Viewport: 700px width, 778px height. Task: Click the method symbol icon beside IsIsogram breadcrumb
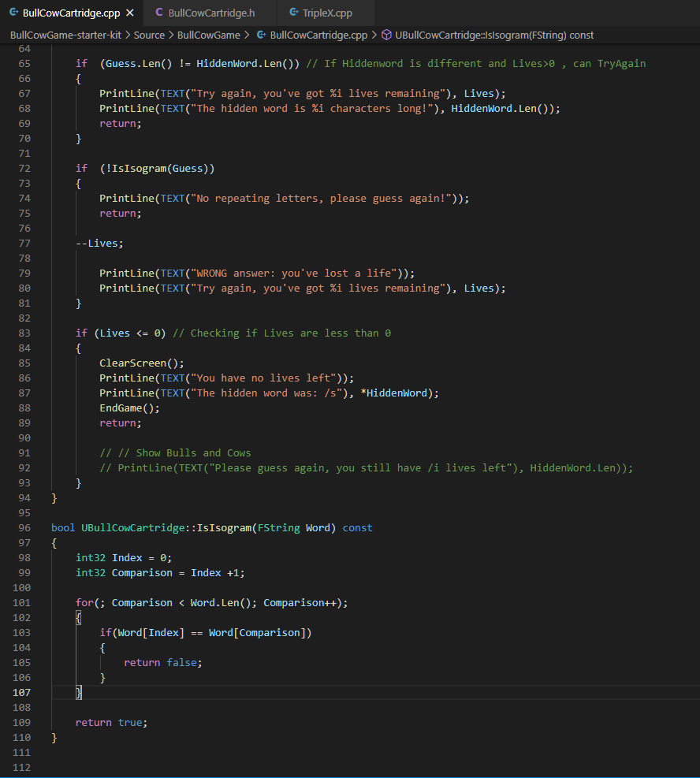pyautogui.click(x=385, y=35)
